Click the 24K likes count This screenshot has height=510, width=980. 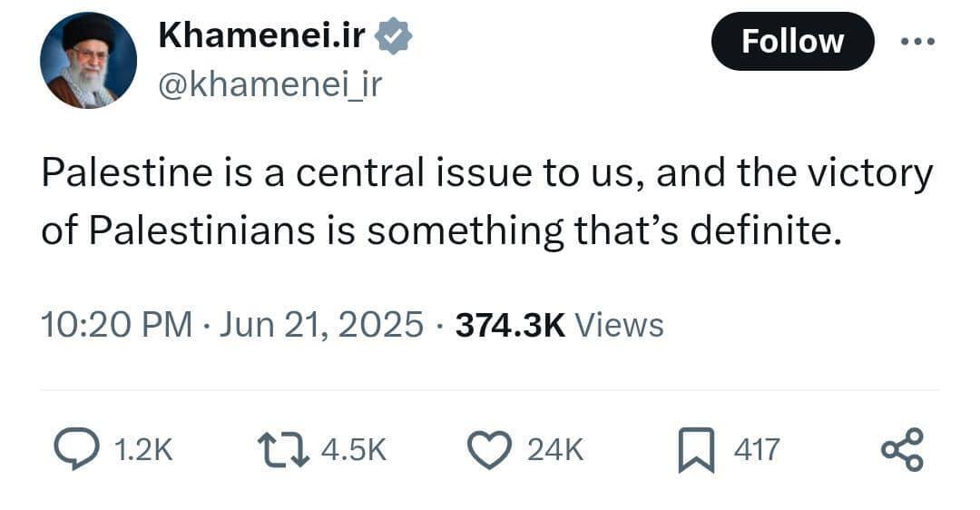pyautogui.click(x=555, y=448)
